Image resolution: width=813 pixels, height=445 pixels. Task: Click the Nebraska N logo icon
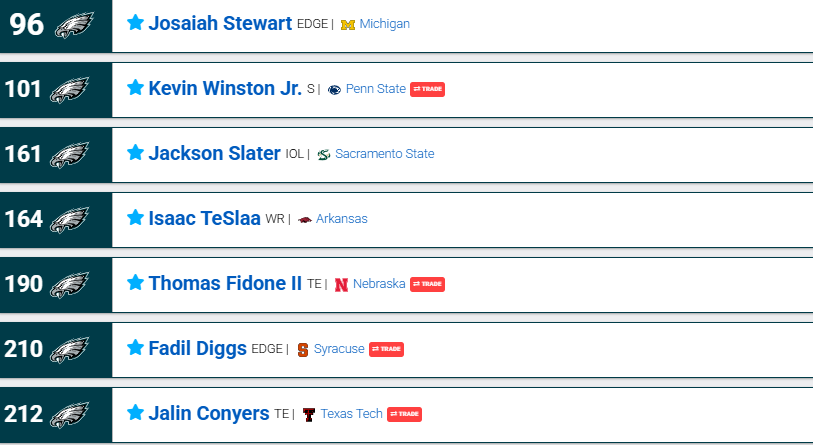(x=341, y=284)
